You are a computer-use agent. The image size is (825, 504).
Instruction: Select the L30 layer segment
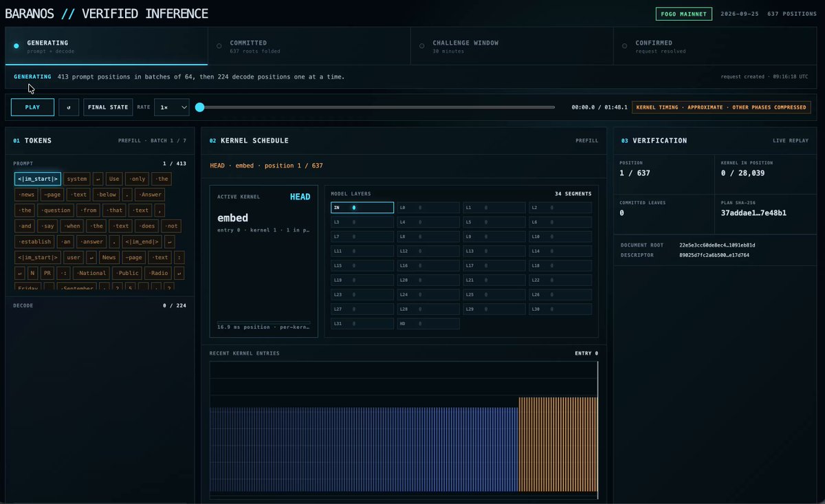click(560, 309)
